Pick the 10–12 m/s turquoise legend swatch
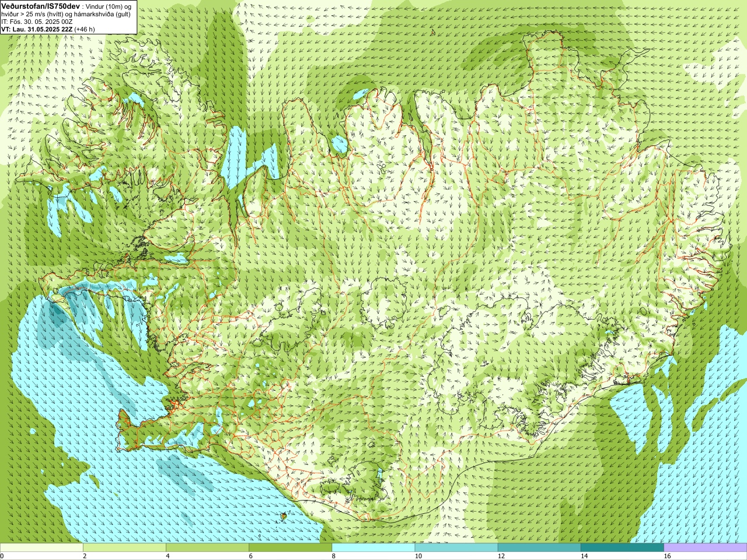This screenshot has width=747, height=560. click(456, 548)
